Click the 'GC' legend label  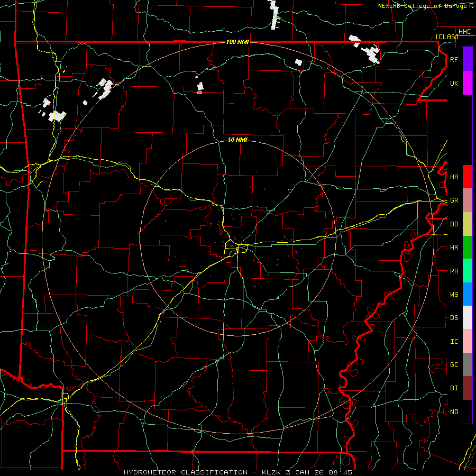point(454,364)
